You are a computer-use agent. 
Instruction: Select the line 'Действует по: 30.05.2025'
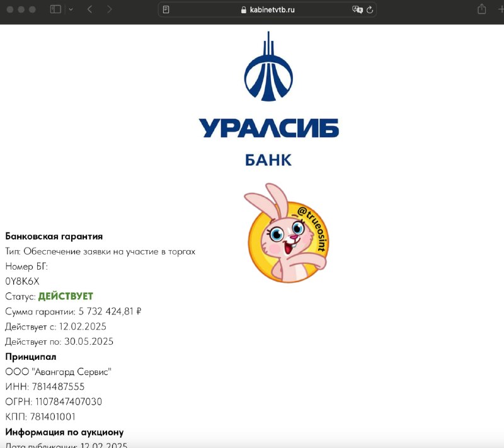tap(59, 342)
